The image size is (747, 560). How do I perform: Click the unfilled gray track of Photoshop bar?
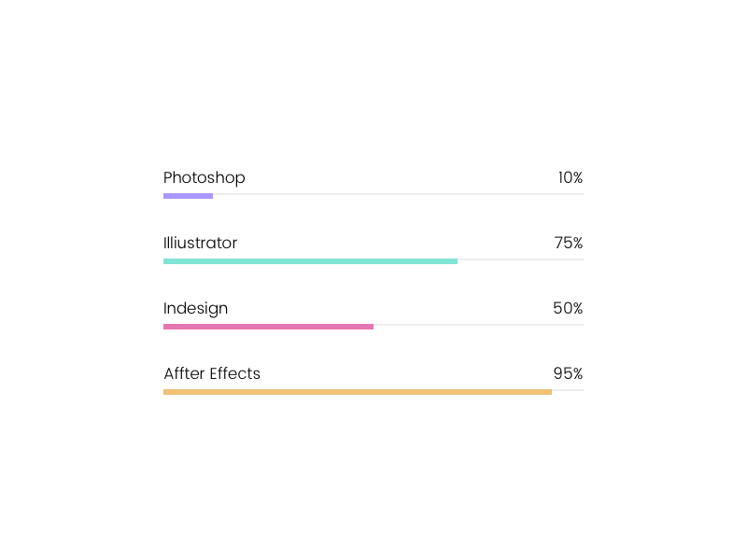398,194
